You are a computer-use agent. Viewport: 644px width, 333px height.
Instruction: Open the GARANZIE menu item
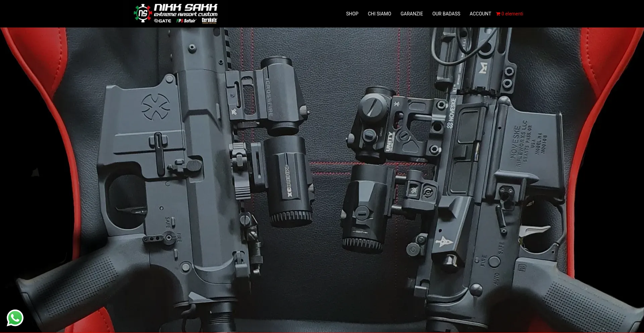pos(412,14)
